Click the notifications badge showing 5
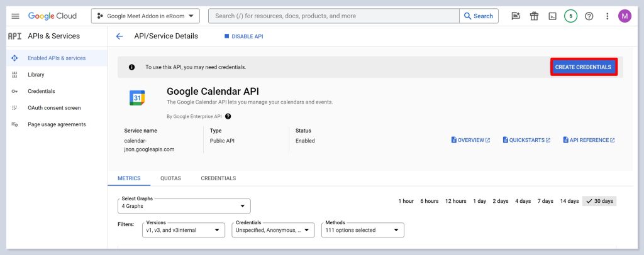This screenshot has height=255, width=644. (570, 16)
